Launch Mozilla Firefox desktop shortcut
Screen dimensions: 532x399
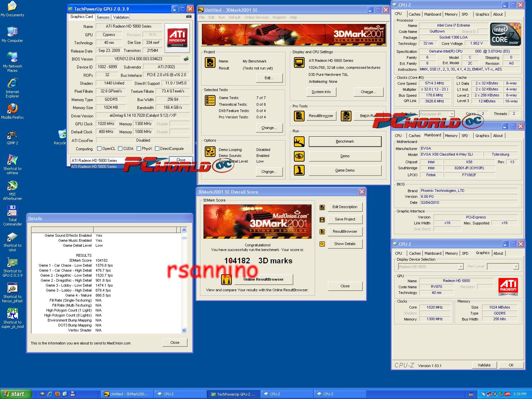(12, 111)
